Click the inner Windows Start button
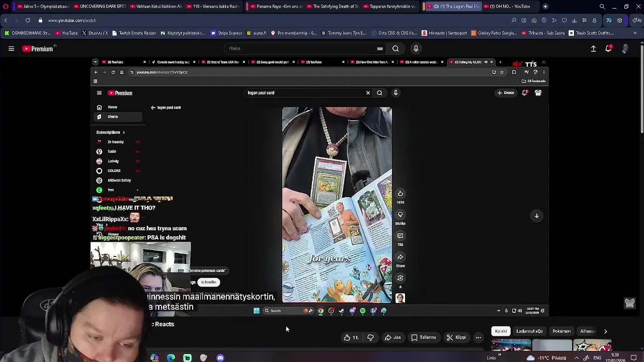644x362 pixels. click(x=257, y=311)
